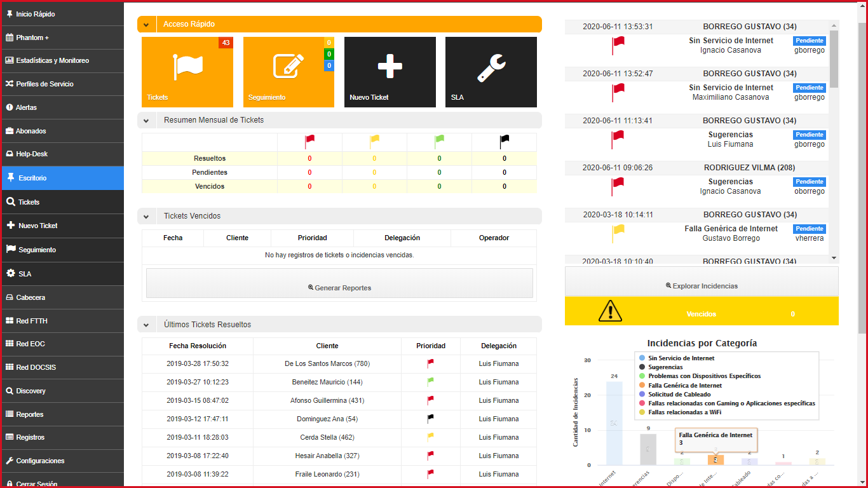Toggle 'Fallas relacionadas a WiFi' legend entry
The width and height of the screenshot is (868, 488).
click(x=684, y=412)
